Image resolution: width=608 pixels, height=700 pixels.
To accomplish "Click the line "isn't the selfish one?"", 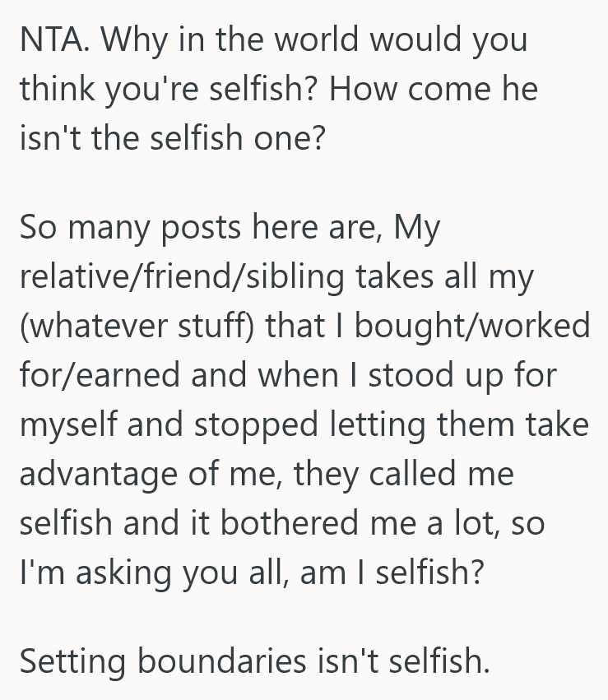I will 171,137.
